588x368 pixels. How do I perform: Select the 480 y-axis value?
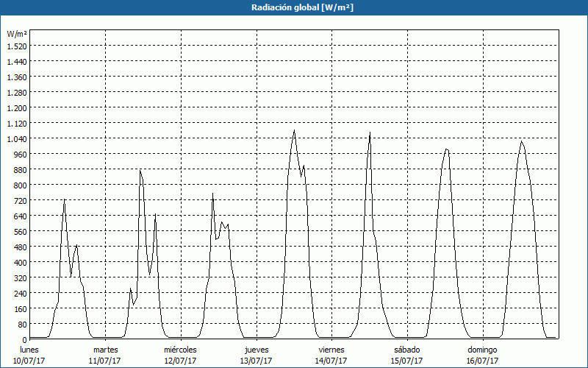(x=19, y=247)
